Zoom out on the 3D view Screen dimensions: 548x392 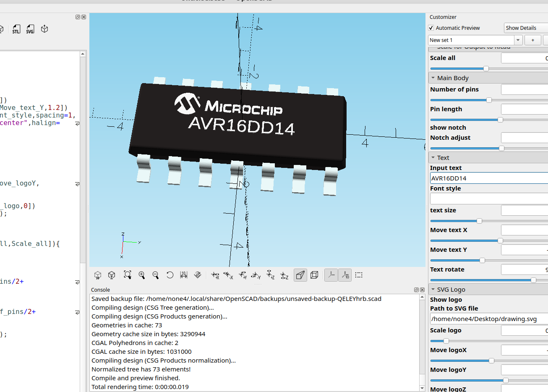(x=156, y=275)
